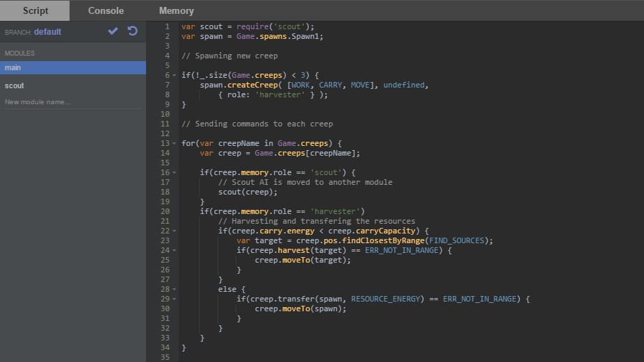
Task: Click the default branch name
Action: pyautogui.click(x=47, y=32)
